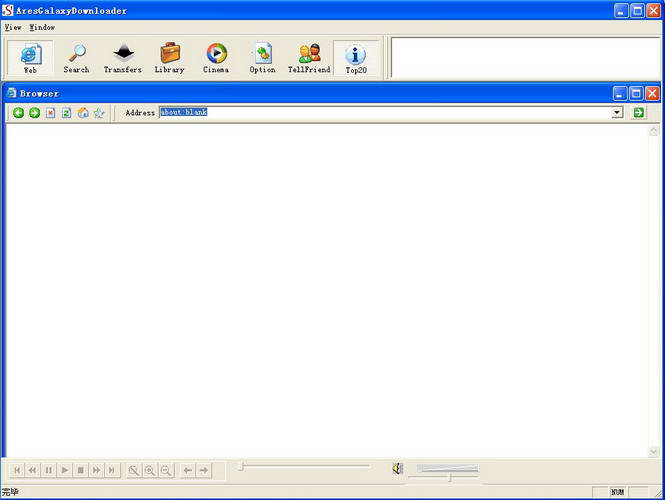Play media in player bar

pyautogui.click(x=64, y=470)
